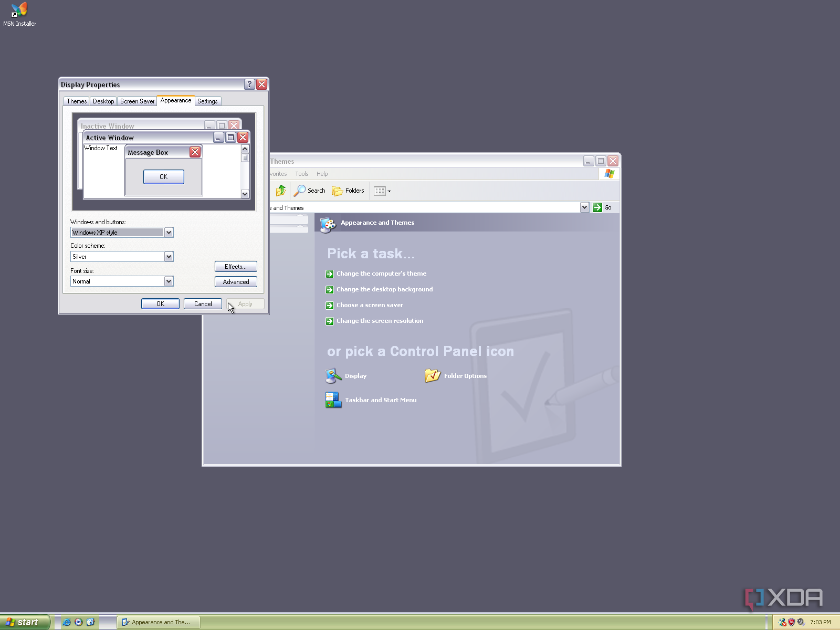Maximize the Appearance and Themes window
Image resolution: width=840 pixels, height=630 pixels.
coord(601,161)
